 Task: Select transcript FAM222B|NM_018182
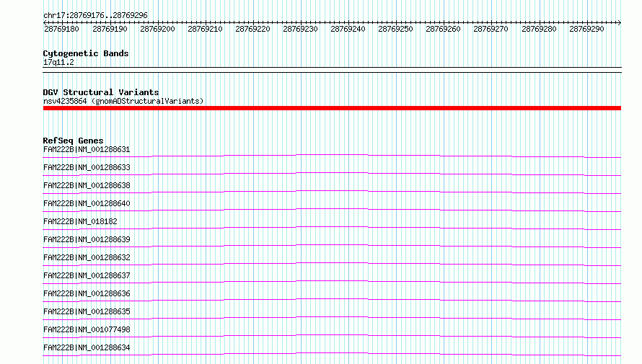[x=80, y=221]
